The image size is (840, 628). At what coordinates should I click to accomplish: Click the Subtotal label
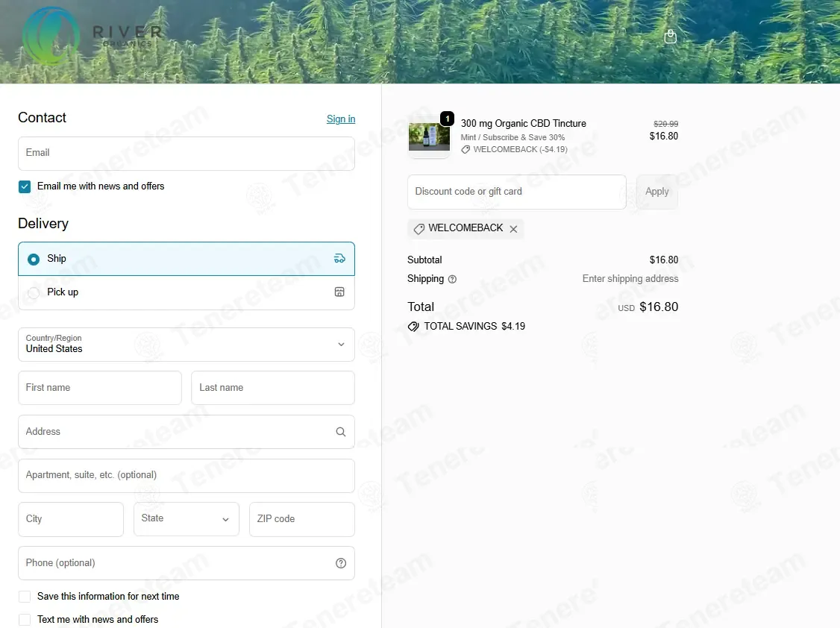tap(424, 260)
